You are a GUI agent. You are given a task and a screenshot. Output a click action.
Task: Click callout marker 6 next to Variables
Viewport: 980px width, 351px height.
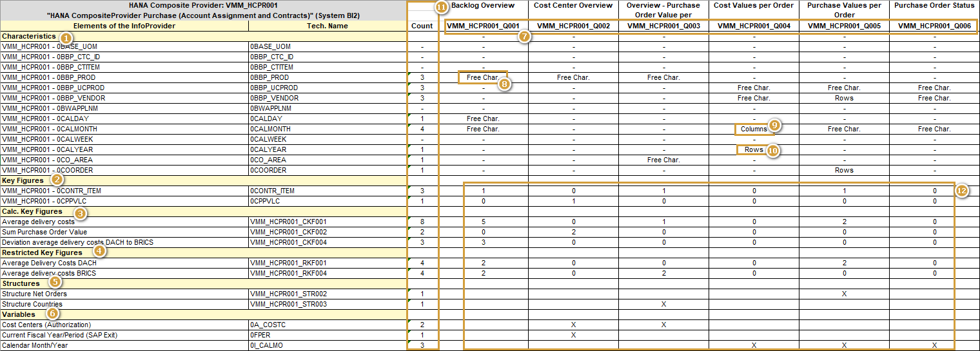[52, 314]
